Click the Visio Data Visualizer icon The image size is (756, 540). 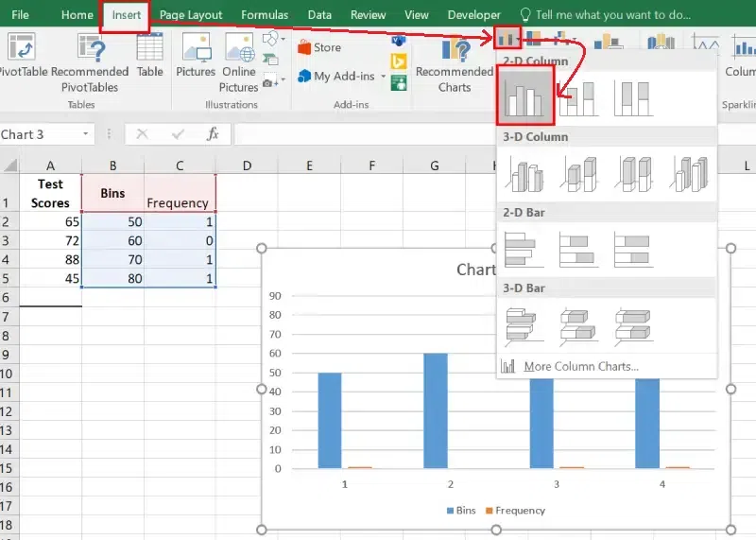[398, 40]
